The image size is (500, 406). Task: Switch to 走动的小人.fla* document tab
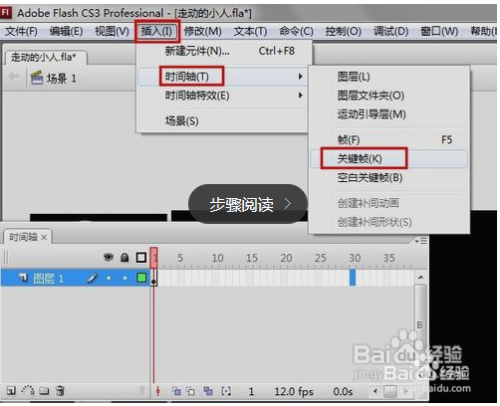pyautogui.click(x=46, y=57)
